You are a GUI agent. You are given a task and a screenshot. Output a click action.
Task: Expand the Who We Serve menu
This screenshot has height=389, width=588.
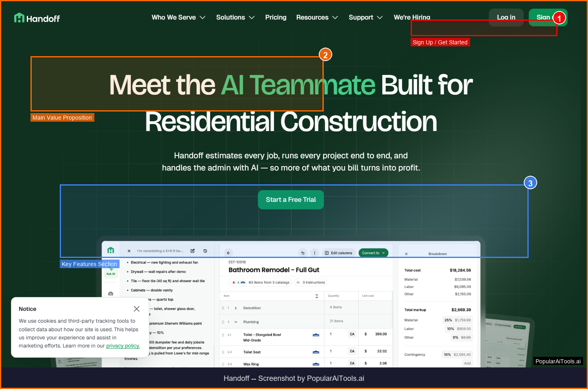(179, 17)
